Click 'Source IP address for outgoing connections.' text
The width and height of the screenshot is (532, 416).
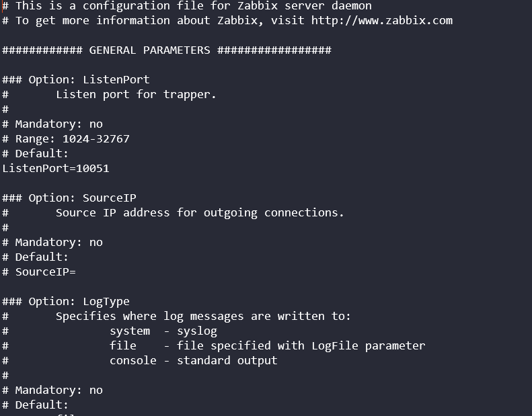pyautogui.click(x=200, y=212)
